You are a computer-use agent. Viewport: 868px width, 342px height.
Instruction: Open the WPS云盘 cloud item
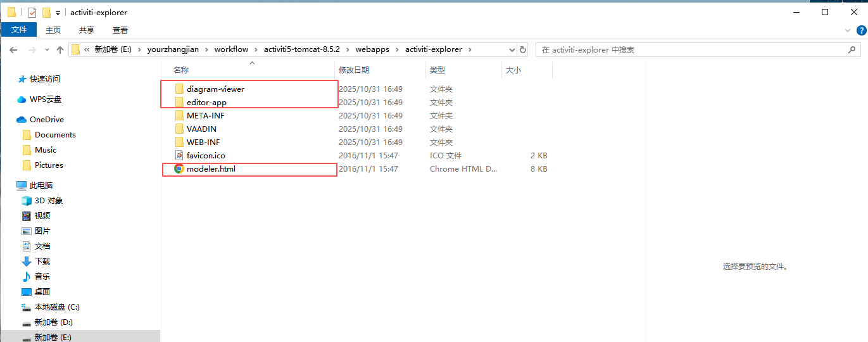click(x=45, y=99)
